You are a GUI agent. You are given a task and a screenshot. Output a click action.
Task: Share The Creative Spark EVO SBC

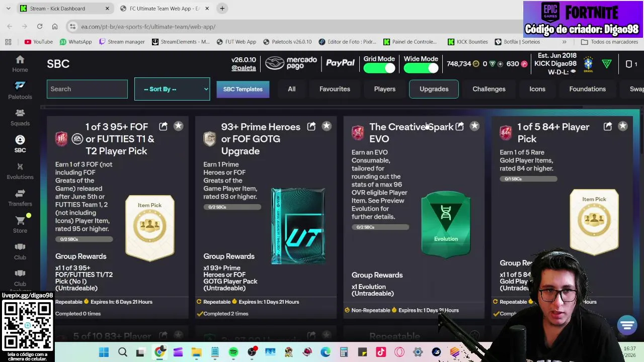coord(459,127)
